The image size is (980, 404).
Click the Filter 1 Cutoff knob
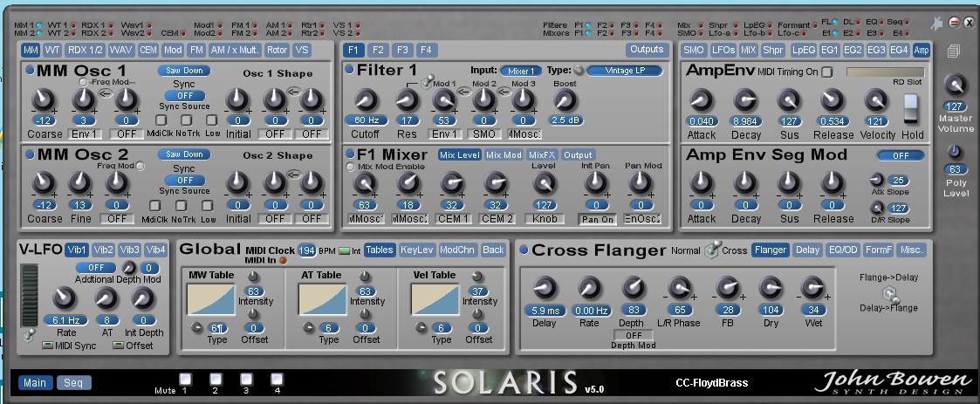tap(367, 99)
